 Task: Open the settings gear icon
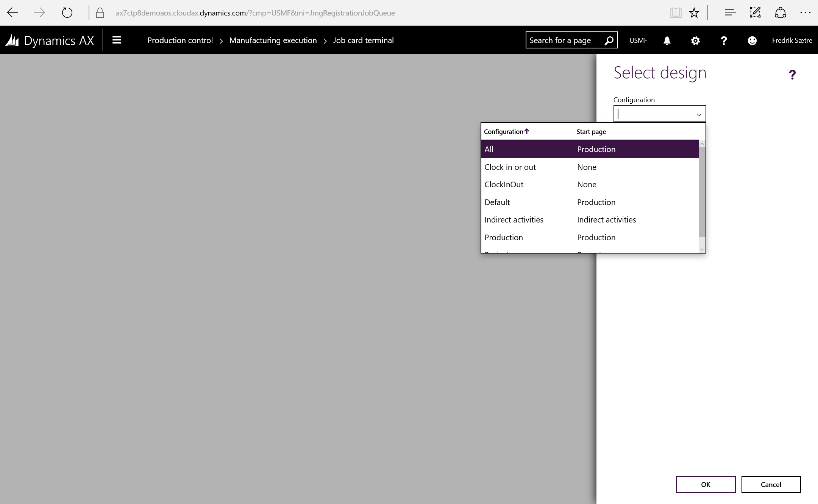(695, 40)
